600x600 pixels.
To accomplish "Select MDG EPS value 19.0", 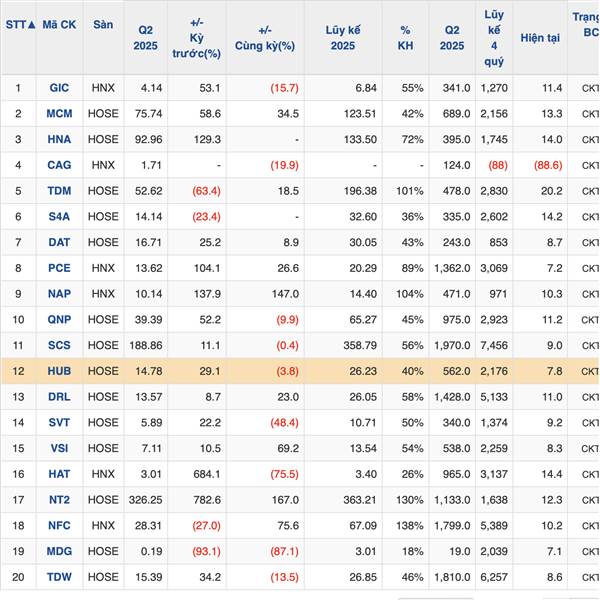I will pos(460,551).
